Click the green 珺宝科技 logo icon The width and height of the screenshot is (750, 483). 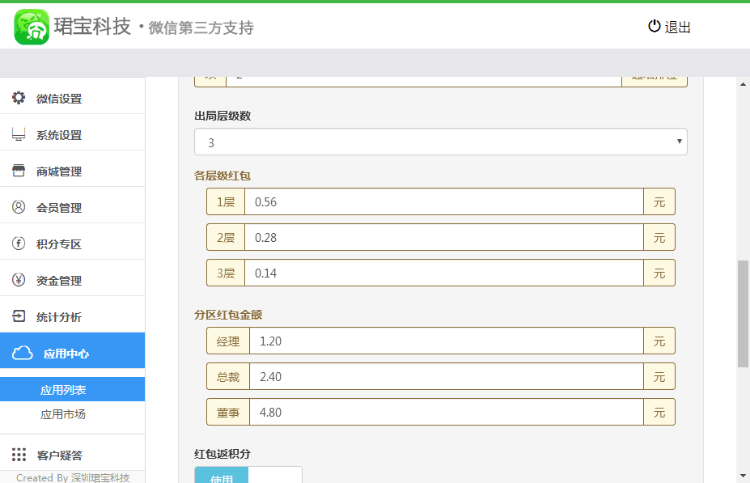(32, 27)
